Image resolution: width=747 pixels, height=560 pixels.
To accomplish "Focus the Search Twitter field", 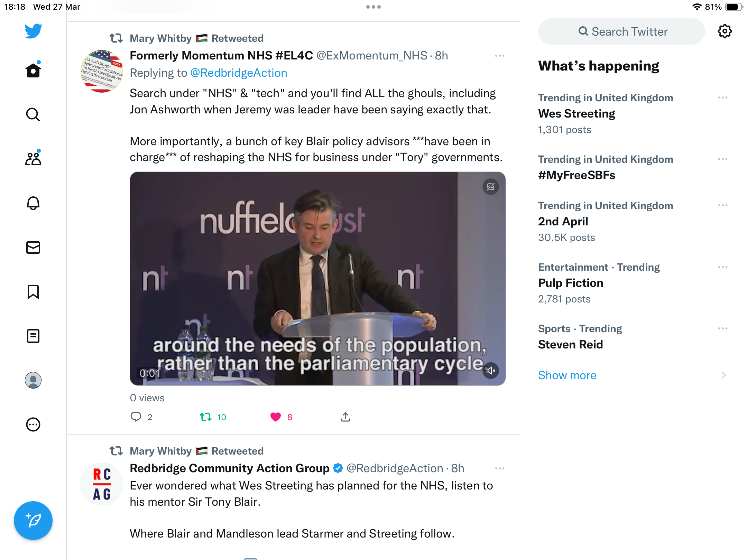I will pyautogui.click(x=621, y=31).
